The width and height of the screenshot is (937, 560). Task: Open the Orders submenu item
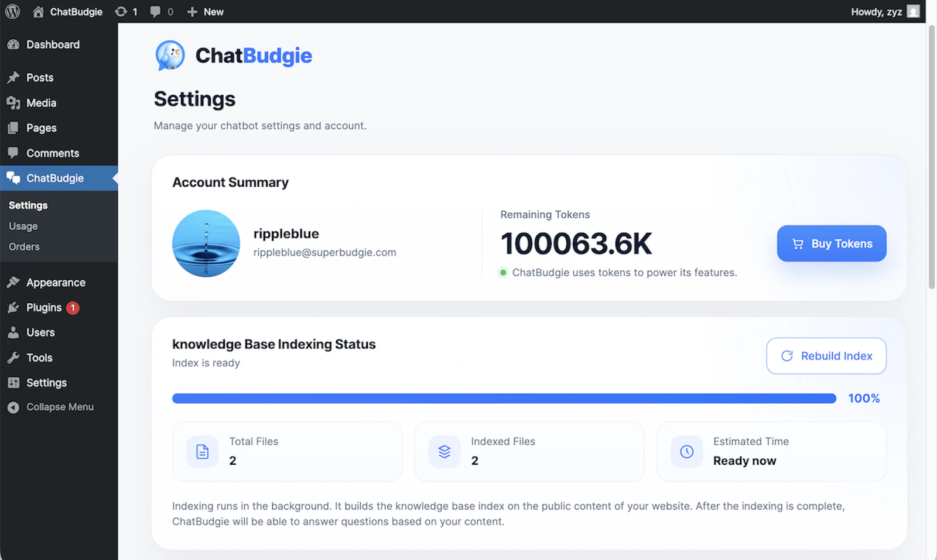[x=24, y=247]
